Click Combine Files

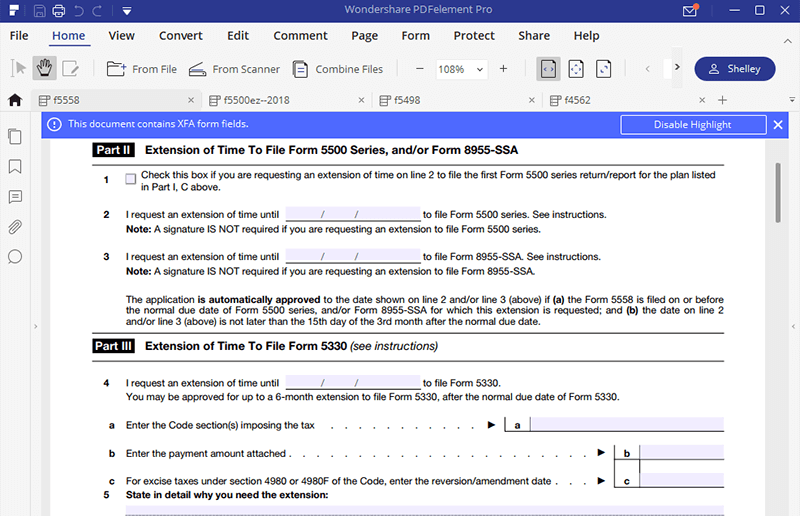coord(338,69)
